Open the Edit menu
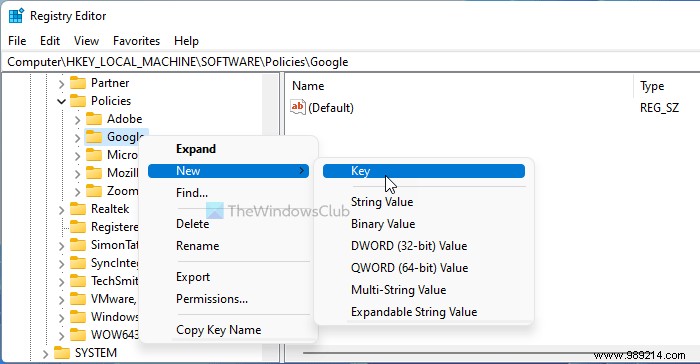The height and width of the screenshot is (364, 700). (x=50, y=41)
